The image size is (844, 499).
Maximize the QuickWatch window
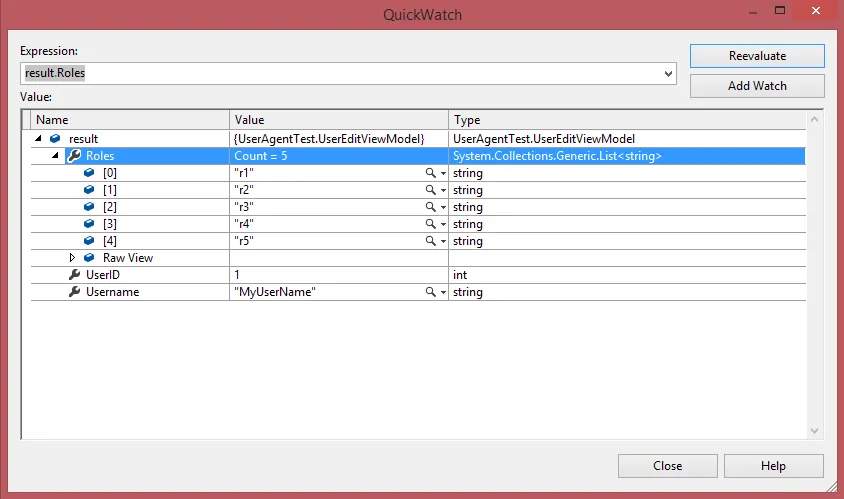pos(780,10)
